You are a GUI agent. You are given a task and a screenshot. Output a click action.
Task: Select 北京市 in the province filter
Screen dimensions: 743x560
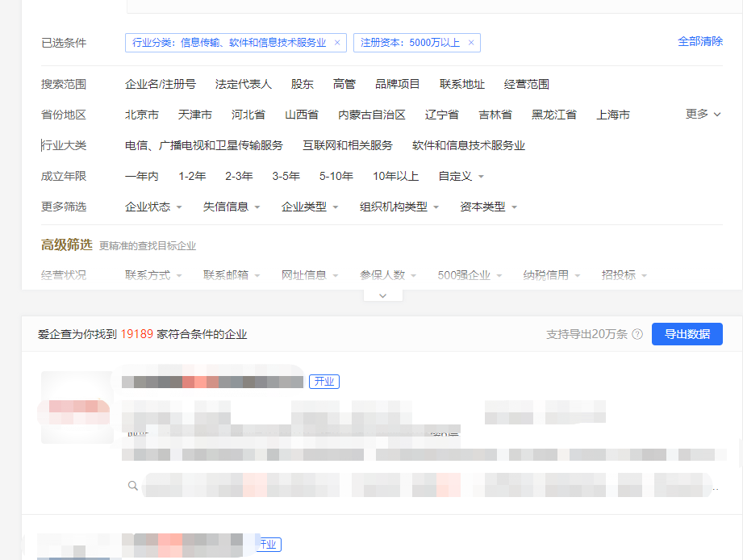[x=141, y=115]
